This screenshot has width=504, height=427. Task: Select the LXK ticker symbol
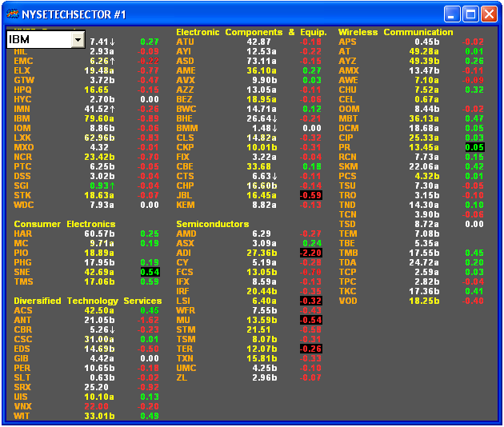[x=22, y=138]
